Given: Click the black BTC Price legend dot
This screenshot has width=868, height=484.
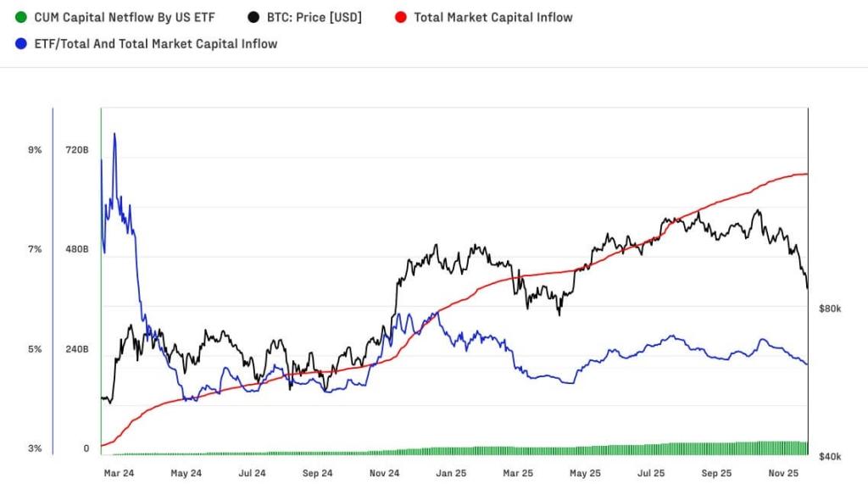Looking at the screenshot, I should [x=254, y=17].
